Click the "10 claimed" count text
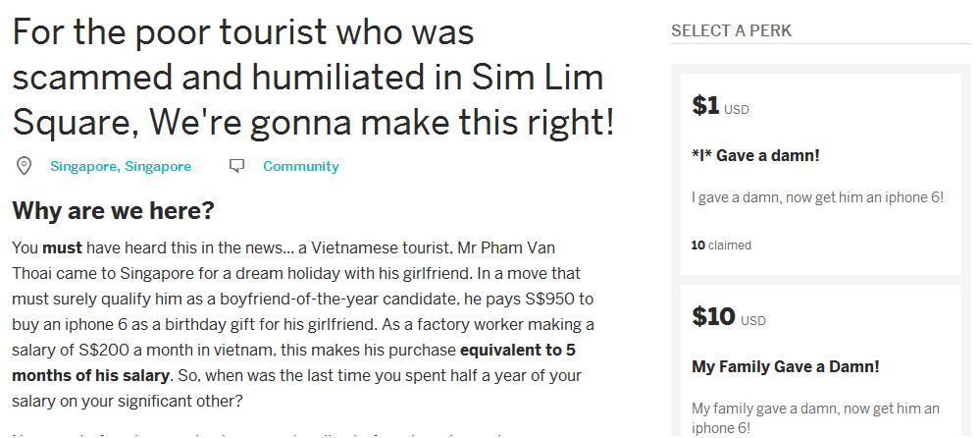 [x=721, y=246]
